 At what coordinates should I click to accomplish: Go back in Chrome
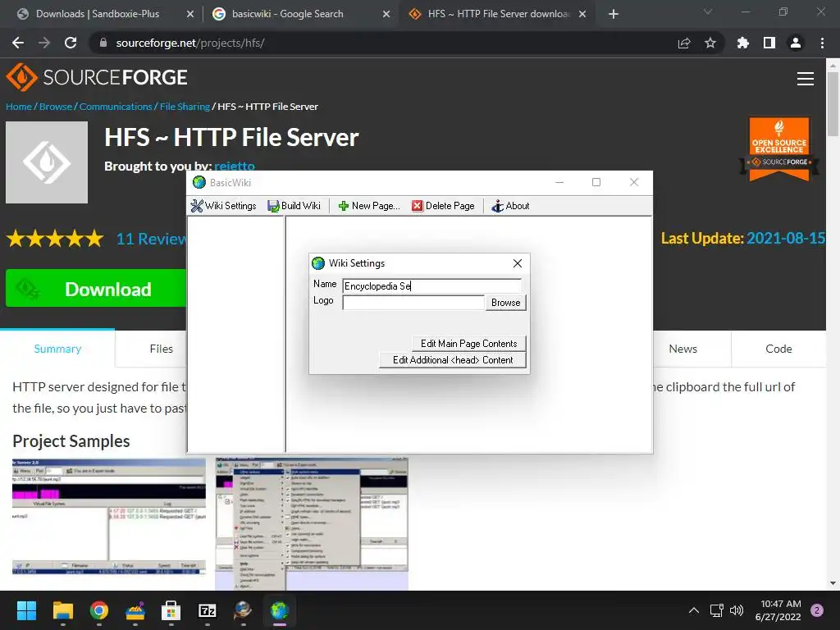[x=18, y=43]
